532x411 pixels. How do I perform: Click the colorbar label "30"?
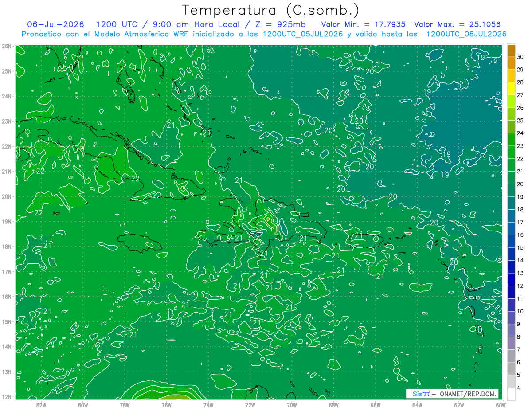[520, 56]
